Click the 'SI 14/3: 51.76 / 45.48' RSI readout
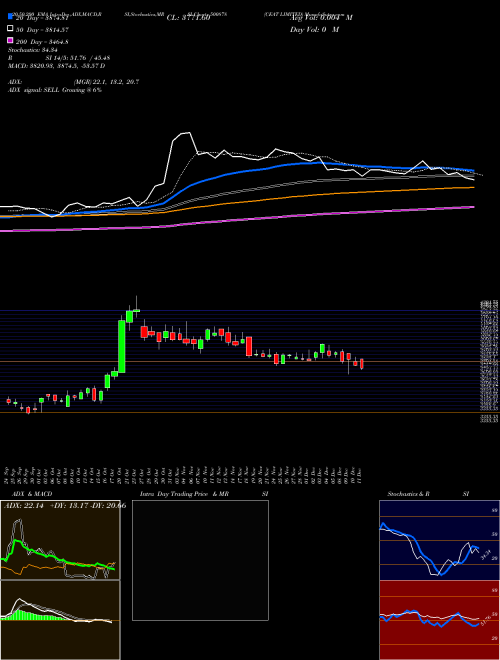 coord(77,59)
